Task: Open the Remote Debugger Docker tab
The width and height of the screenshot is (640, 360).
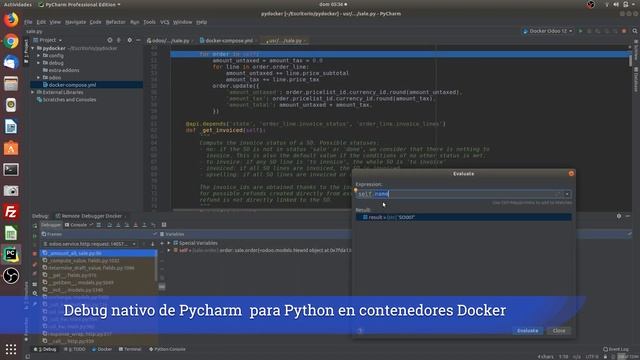Action: [91, 216]
